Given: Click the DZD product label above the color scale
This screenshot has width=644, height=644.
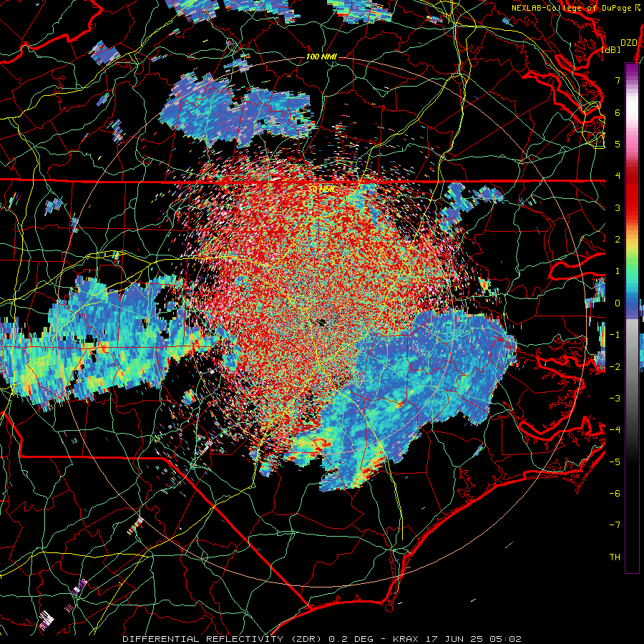Looking at the screenshot, I should pyautogui.click(x=628, y=43).
